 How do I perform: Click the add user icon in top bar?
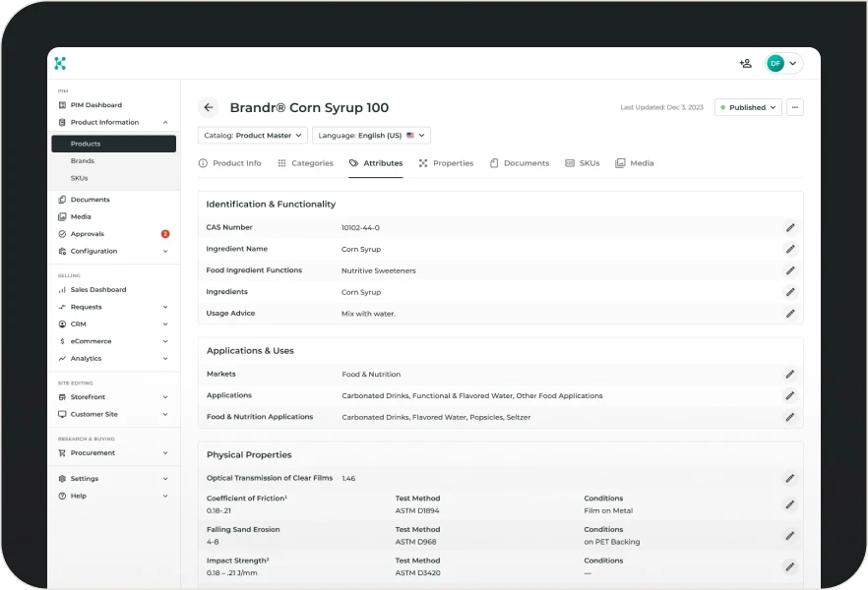tap(745, 62)
